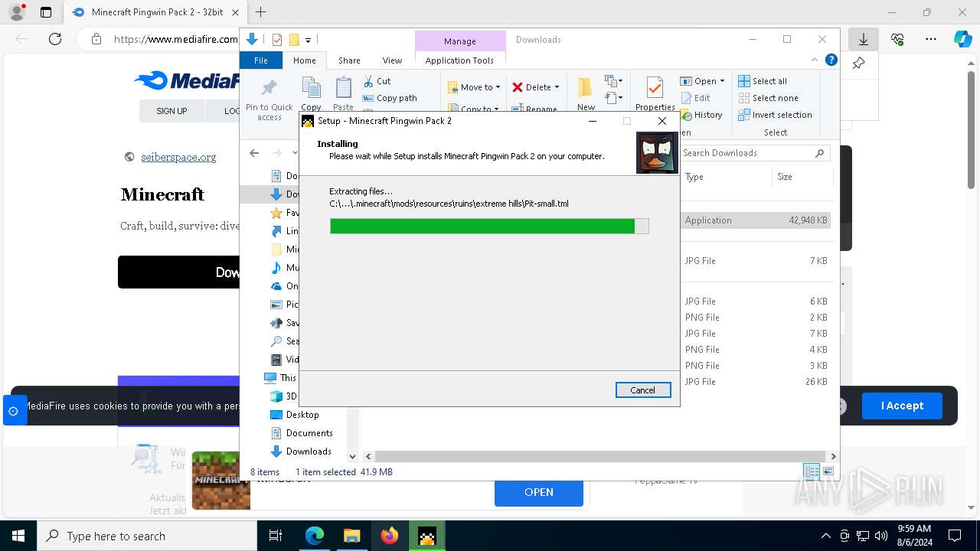Viewport: 980px width, 551px height.
Task: Click the Type column header
Action: 725,177
